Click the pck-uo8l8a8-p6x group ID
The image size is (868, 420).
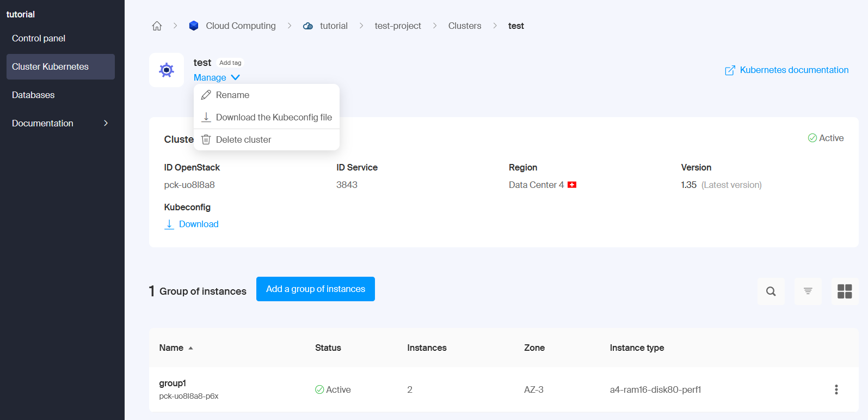click(189, 396)
